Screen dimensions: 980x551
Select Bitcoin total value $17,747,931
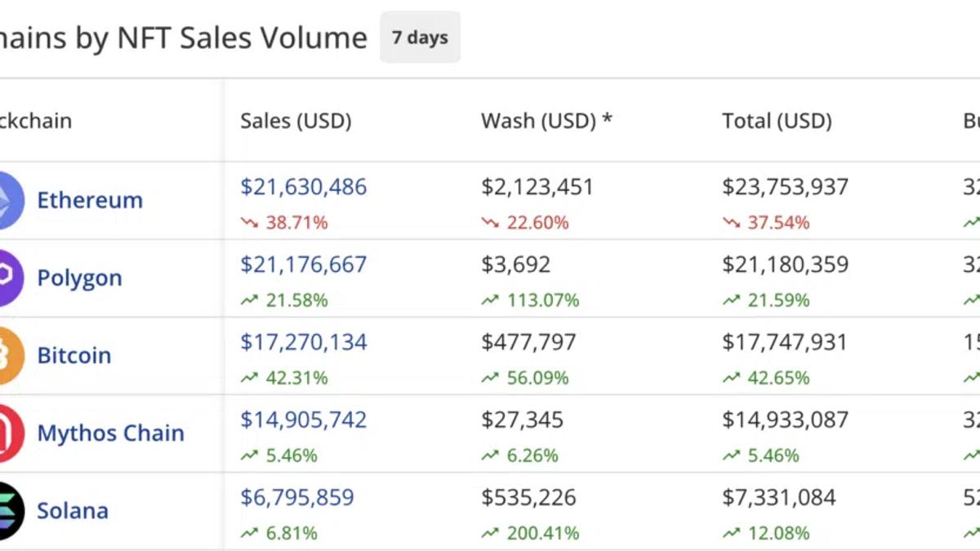coord(785,342)
